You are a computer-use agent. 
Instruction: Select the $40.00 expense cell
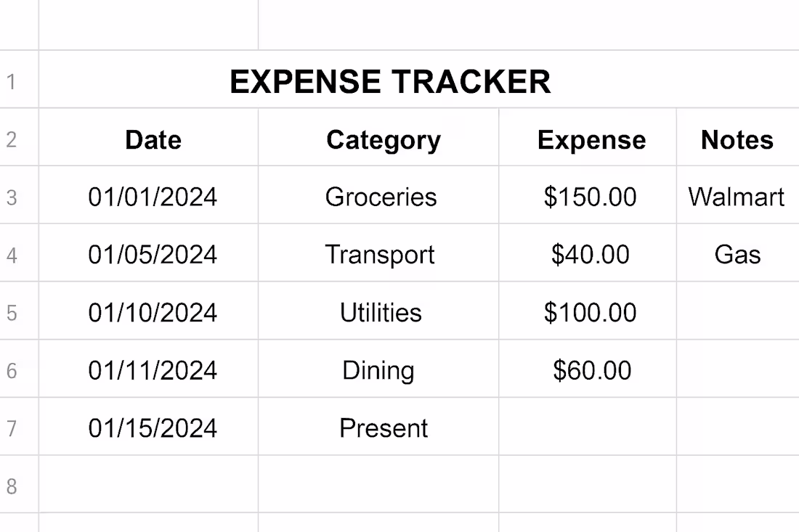coord(590,255)
